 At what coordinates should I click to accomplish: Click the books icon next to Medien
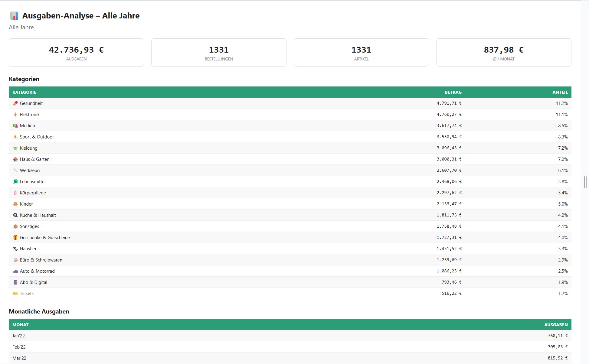[x=15, y=126]
